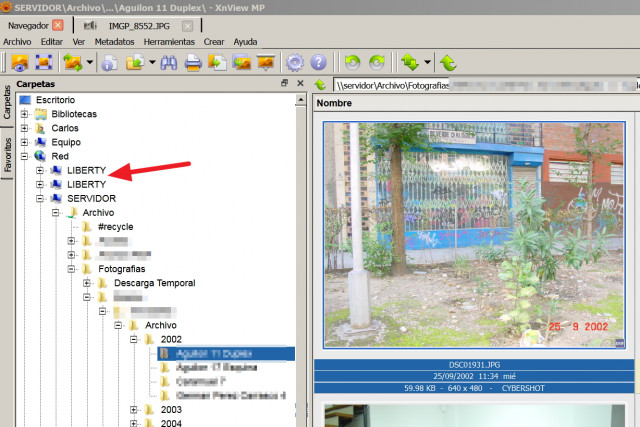640x427 pixels.
Task: Open the Metadatos menu
Action: click(114, 42)
